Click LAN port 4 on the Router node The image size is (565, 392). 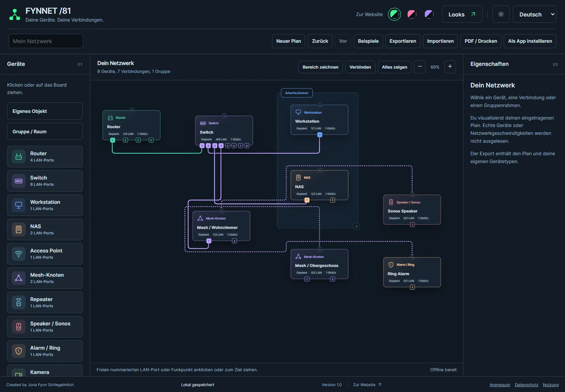coord(151,140)
